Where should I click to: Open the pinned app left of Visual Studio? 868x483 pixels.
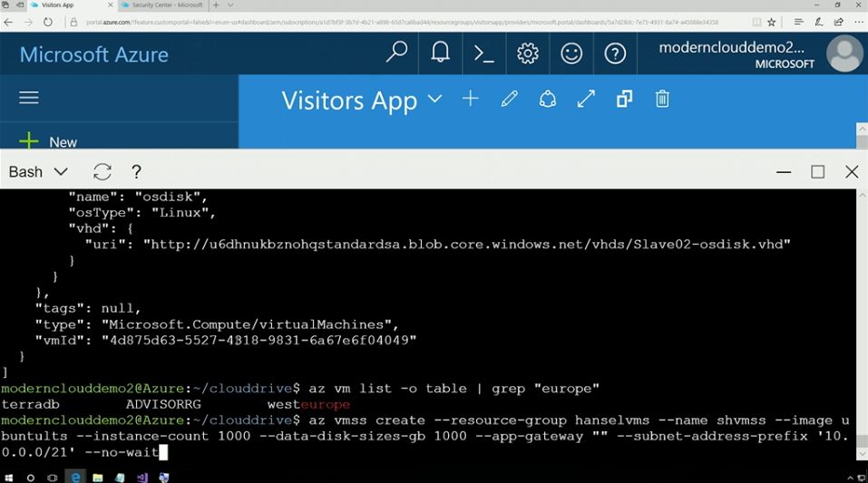click(120, 478)
